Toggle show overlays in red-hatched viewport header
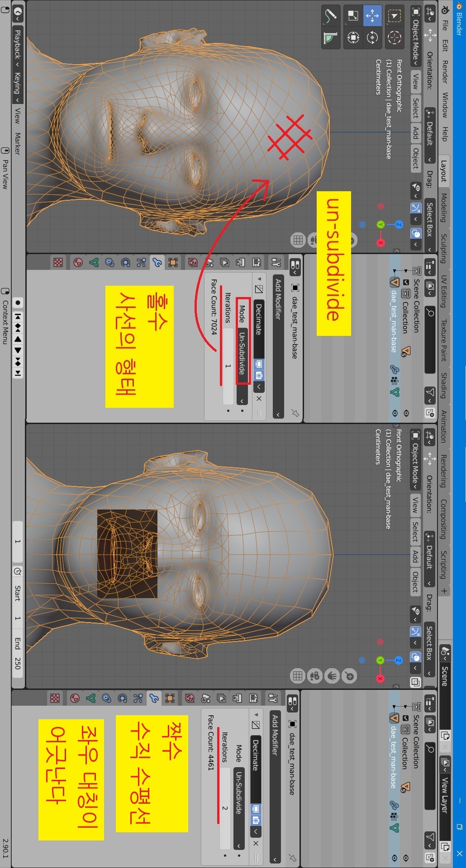This screenshot has height=868, width=466. point(415,233)
